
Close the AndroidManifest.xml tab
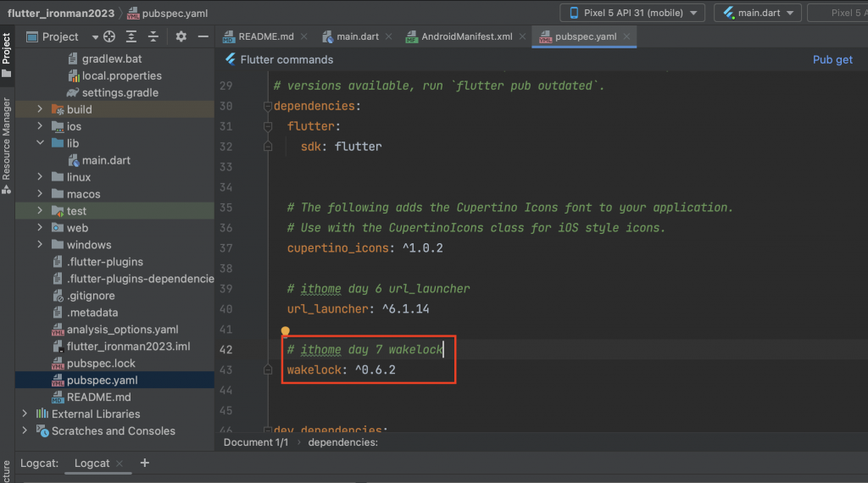[x=522, y=36]
